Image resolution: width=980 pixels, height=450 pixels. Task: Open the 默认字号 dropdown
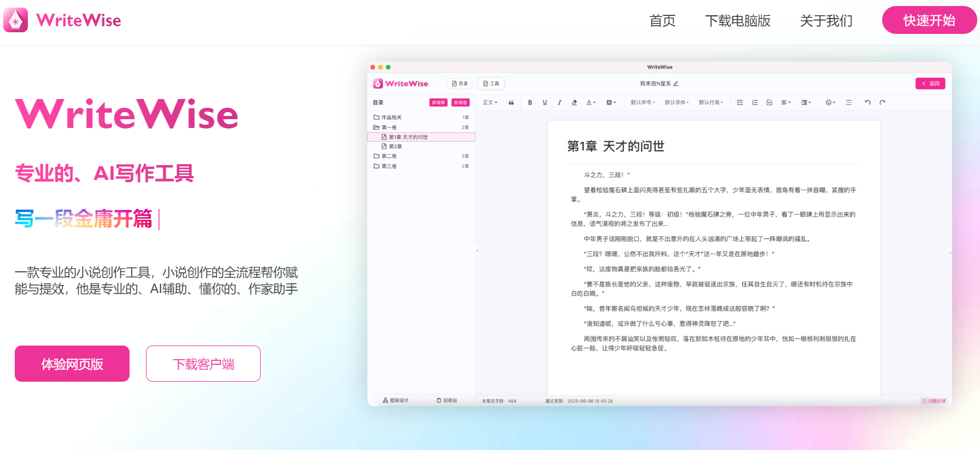click(642, 102)
